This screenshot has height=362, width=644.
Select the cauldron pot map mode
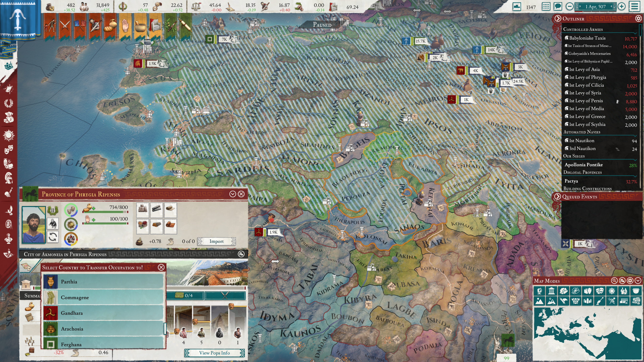click(x=636, y=291)
